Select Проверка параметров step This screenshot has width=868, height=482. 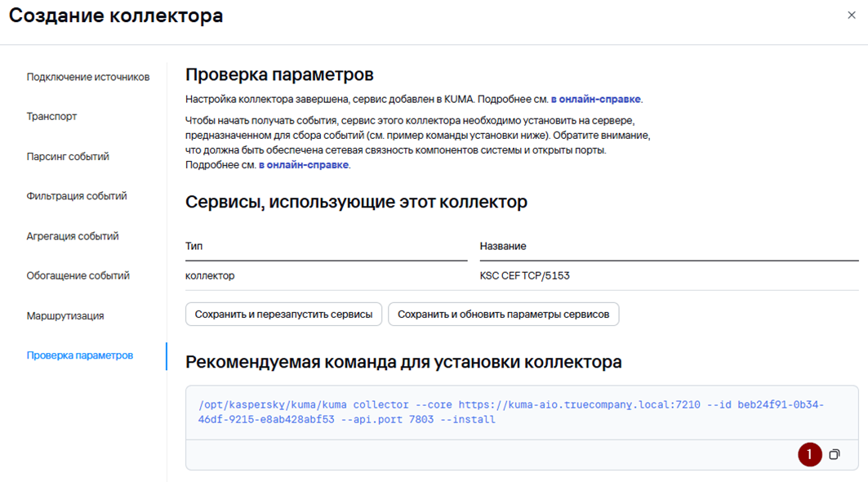pyautogui.click(x=80, y=355)
